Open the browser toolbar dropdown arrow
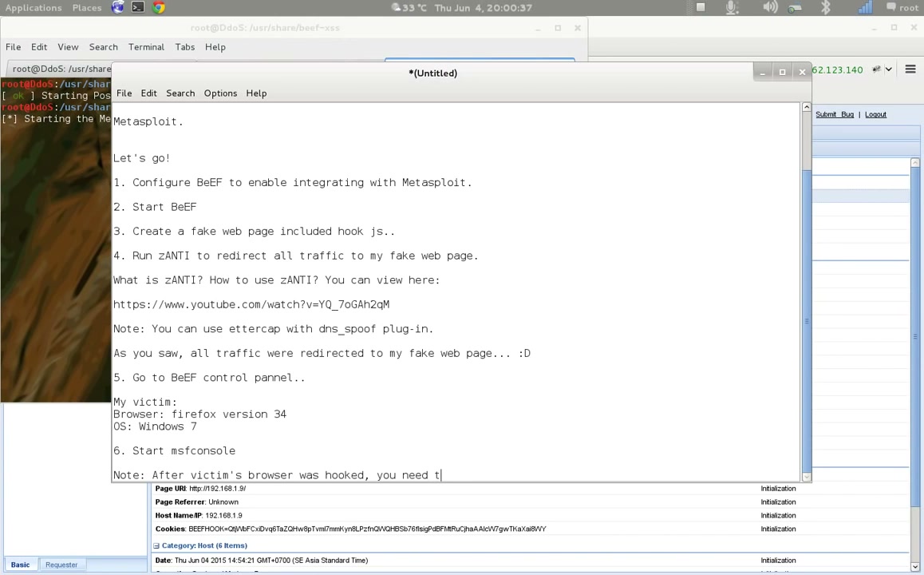924x575 pixels. pos(889,69)
